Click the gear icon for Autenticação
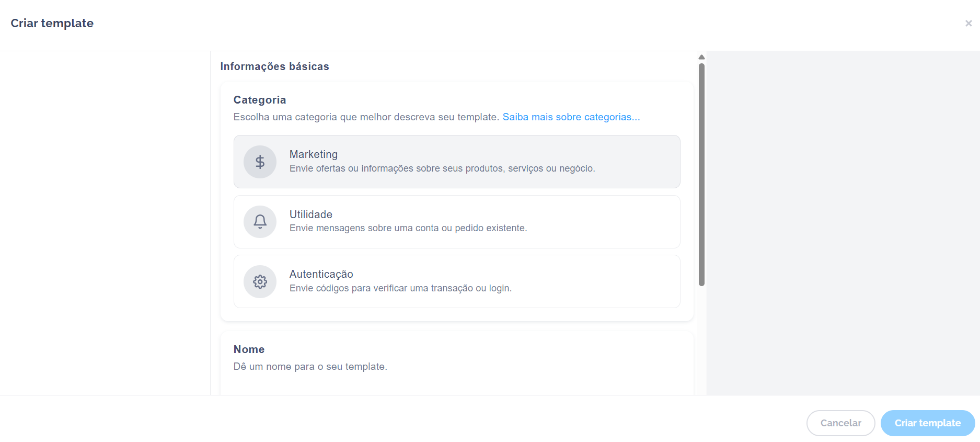Screen dimensions: 980x442 (x=260, y=282)
